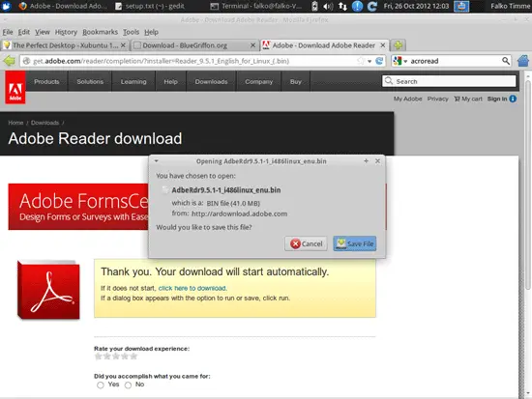Go to Firefox home page icon

(x=523, y=61)
